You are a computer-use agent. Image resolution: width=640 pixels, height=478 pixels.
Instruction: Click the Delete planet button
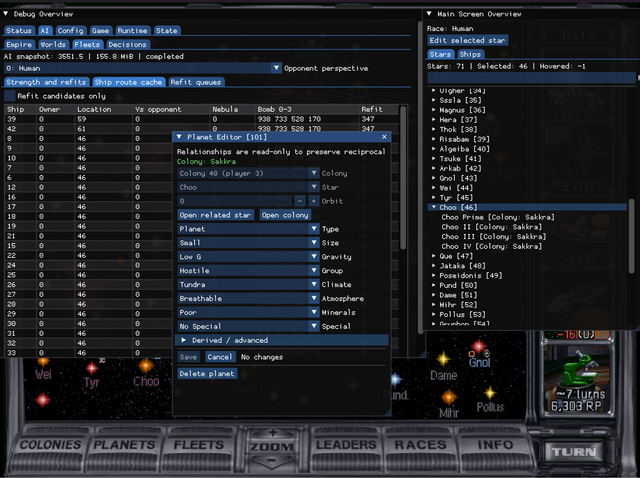coord(207,374)
